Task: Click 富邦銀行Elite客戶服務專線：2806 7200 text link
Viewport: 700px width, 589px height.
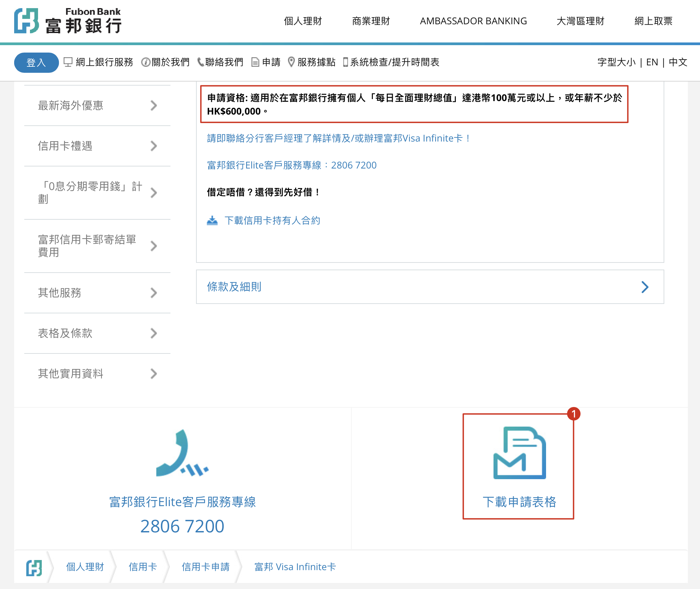Action: coord(292,165)
